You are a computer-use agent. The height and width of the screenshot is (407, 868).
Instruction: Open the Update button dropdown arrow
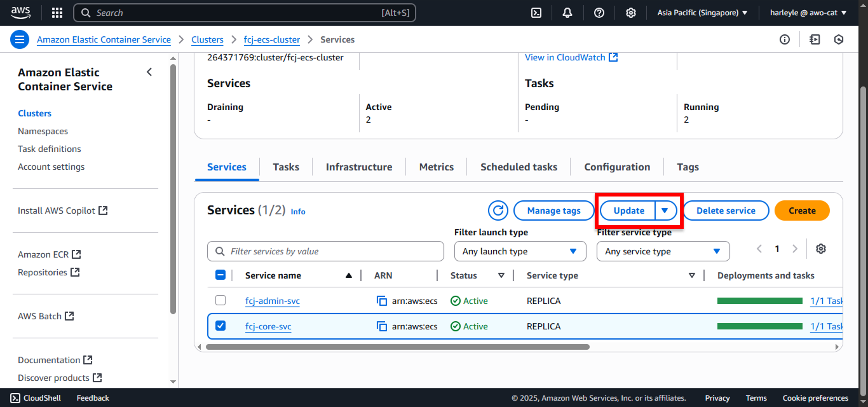[x=665, y=210]
